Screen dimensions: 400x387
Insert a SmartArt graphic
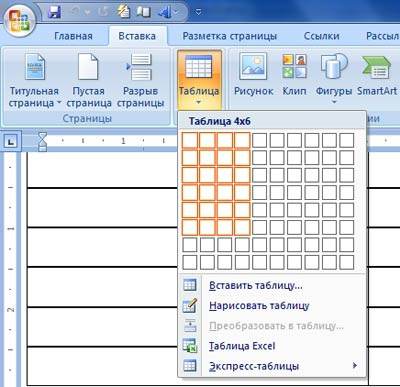click(x=377, y=75)
